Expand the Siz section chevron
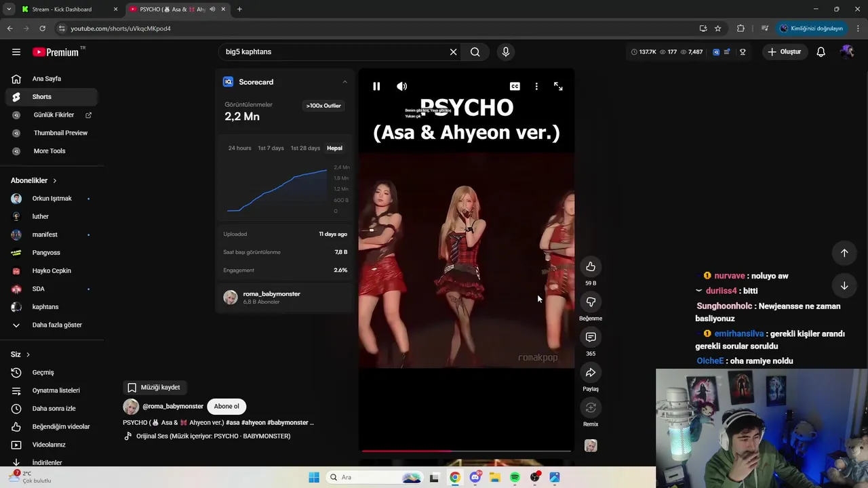 click(x=28, y=354)
